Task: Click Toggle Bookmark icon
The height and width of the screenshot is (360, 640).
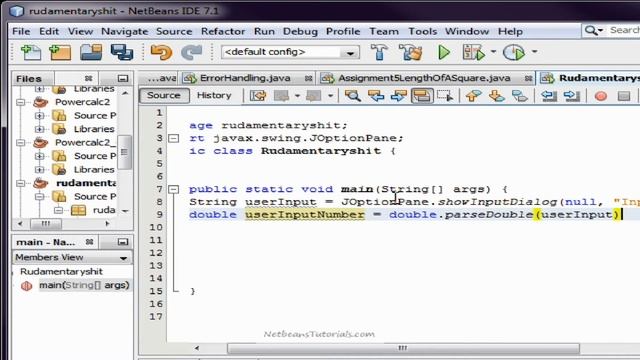Action: (520, 96)
